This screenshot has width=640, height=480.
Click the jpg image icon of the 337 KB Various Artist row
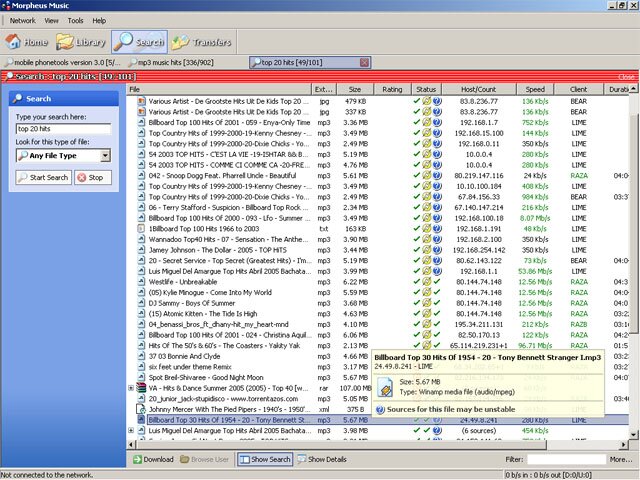click(141, 111)
